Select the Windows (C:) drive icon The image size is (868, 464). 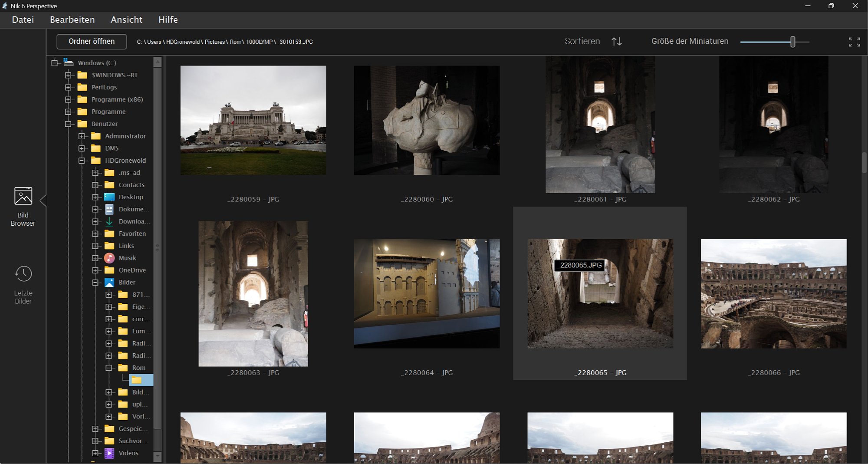pos(69,63)
